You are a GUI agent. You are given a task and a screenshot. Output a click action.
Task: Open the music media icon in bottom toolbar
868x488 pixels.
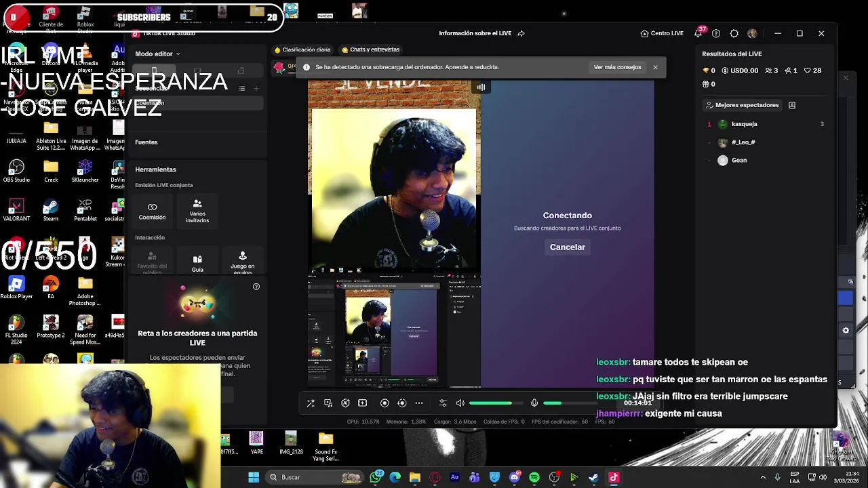click(x=328, y=403)
